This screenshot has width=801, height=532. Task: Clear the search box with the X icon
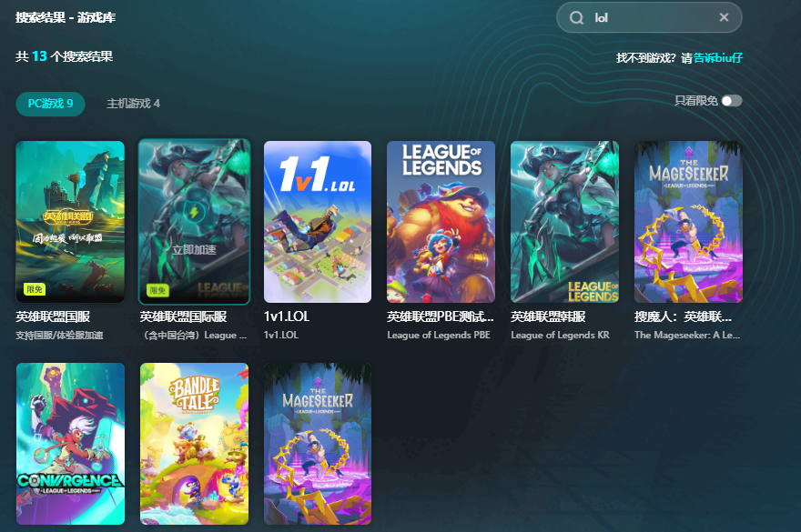tap(724, 17)
